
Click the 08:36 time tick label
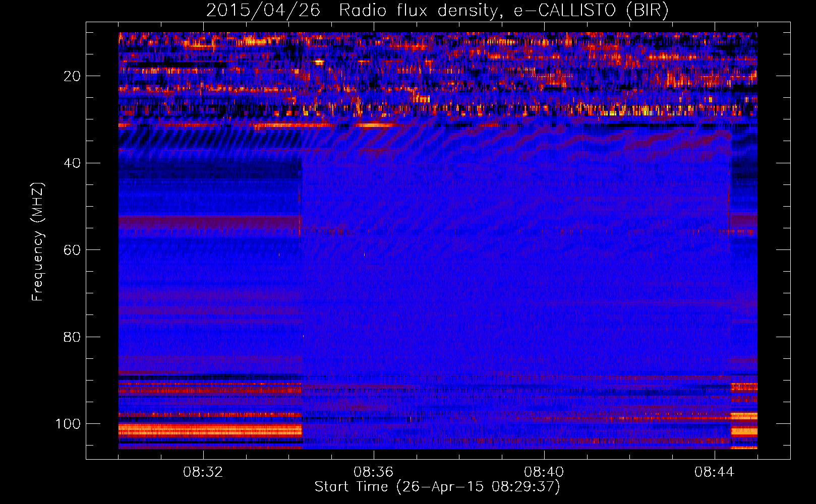(x=374, y=472)
